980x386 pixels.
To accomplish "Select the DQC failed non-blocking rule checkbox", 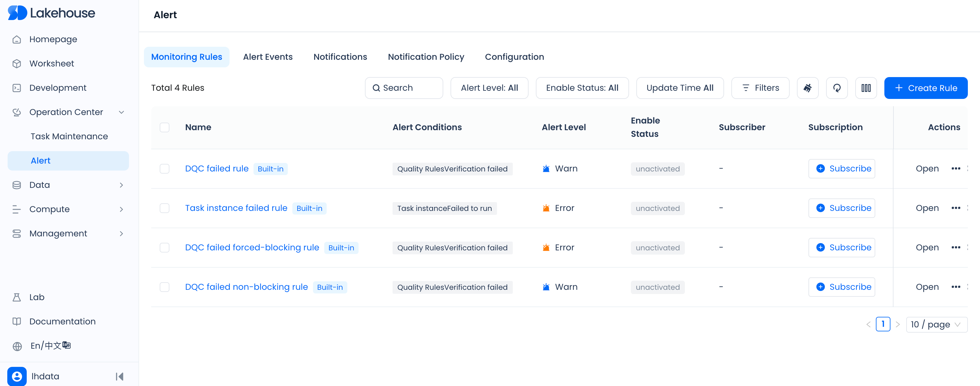I will pyautogui.click(x=164, y=287).
